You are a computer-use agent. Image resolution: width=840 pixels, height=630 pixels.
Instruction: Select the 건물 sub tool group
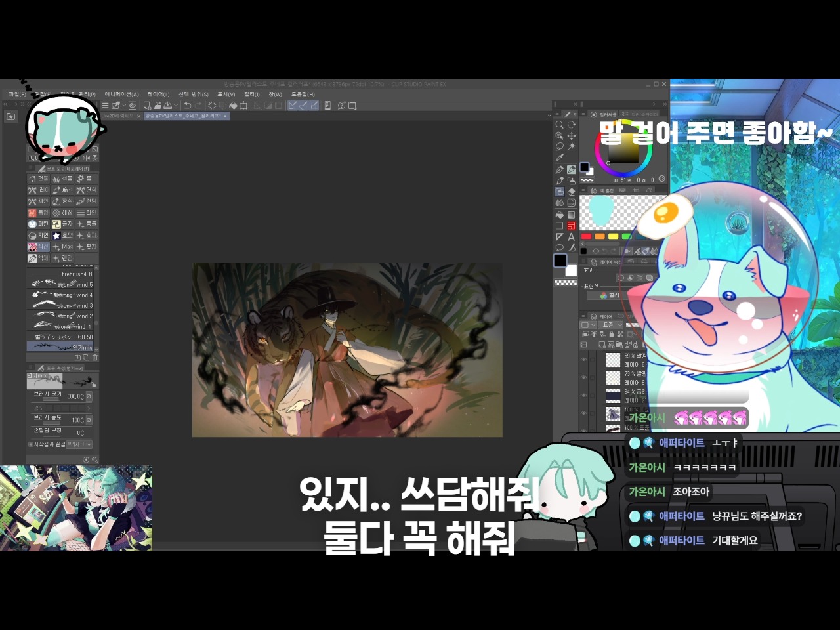click(38, 178)
